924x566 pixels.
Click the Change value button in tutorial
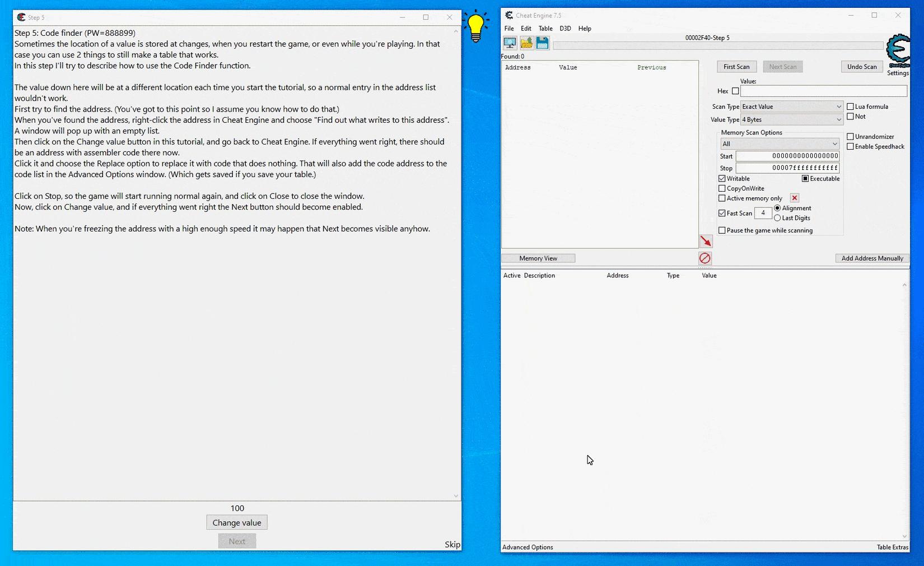[x=237, y=523]
